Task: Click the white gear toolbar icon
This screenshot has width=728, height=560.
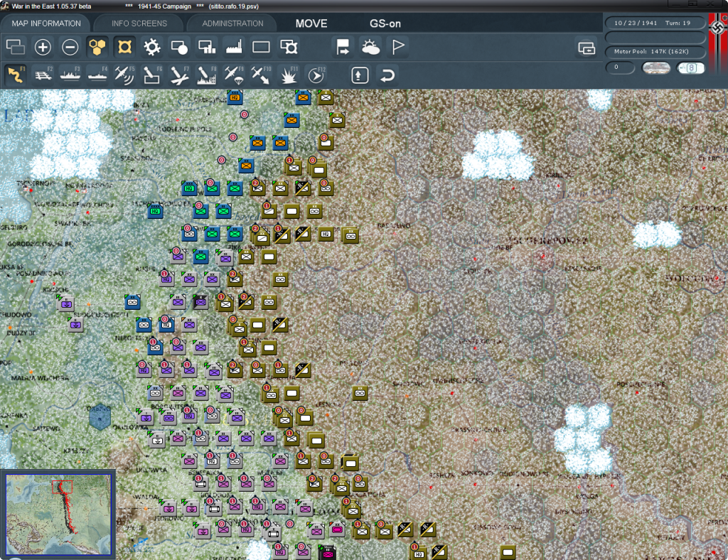Action: (x=152, y=47)
